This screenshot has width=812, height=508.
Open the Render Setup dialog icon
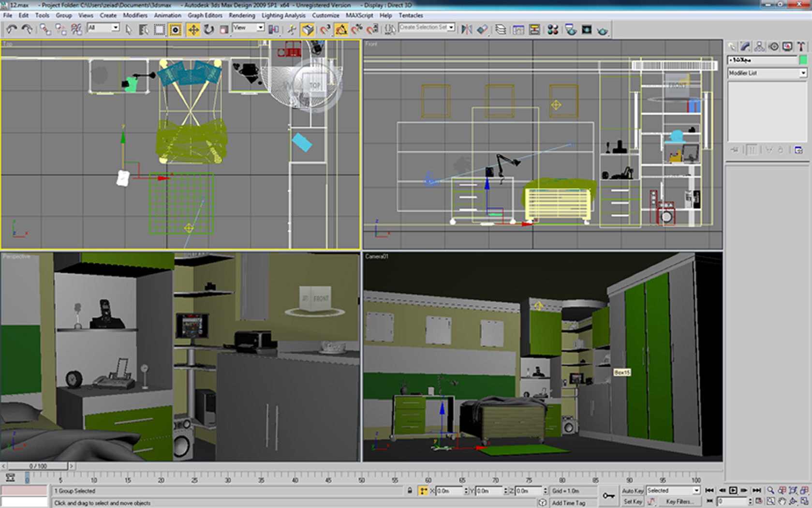571,30
